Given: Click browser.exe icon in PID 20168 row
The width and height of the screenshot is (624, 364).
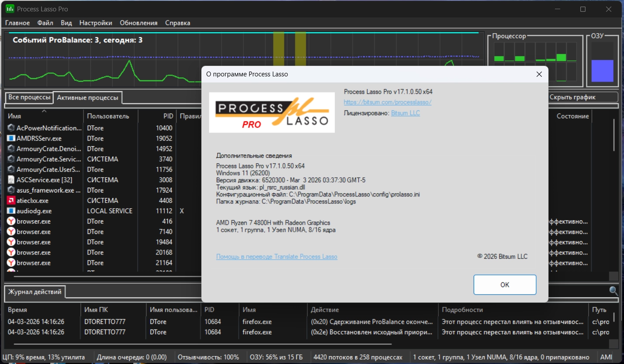Looking at the screenshot, I should [11, 252].
